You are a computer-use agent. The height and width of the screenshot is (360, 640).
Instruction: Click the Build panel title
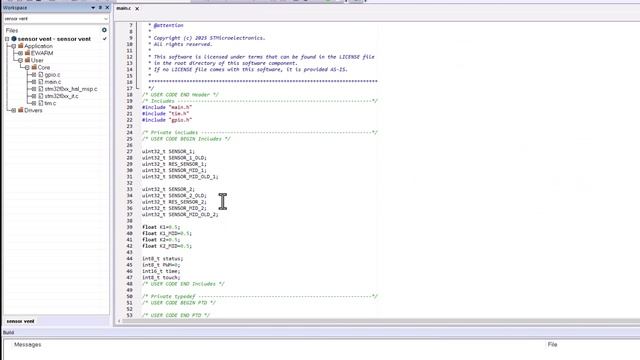(8, 333)
